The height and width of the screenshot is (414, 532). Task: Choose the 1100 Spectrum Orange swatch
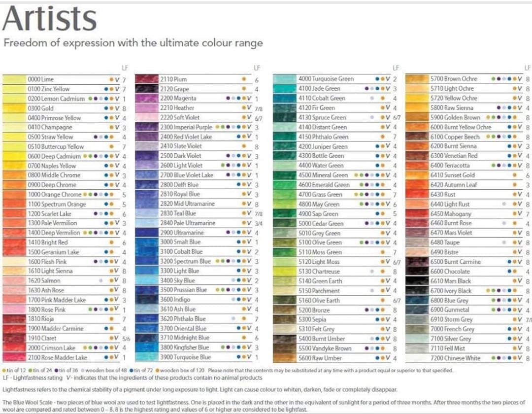14,204
